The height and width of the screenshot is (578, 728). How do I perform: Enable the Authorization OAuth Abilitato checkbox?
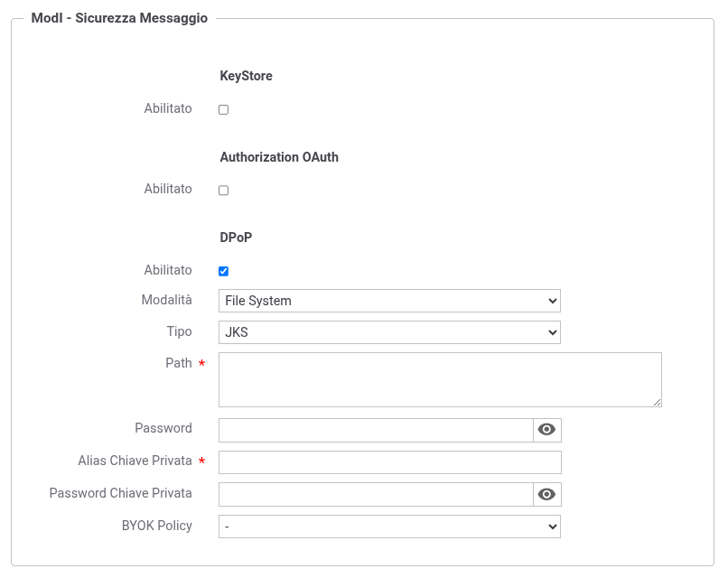pyautogui.click(x=224, y=191)
